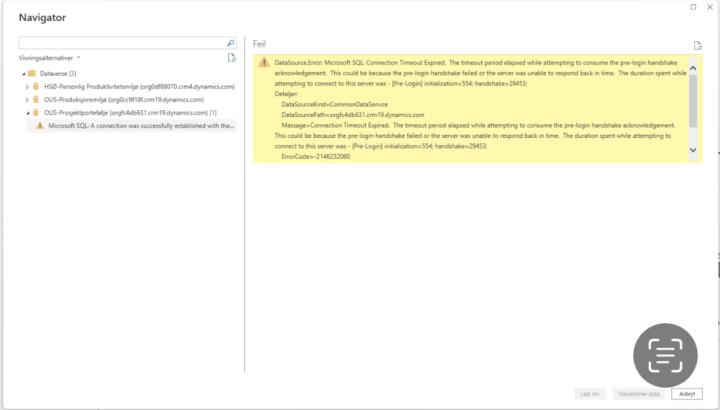
Task: Click the Dataverse folder icon
Action: pos(32,73)
